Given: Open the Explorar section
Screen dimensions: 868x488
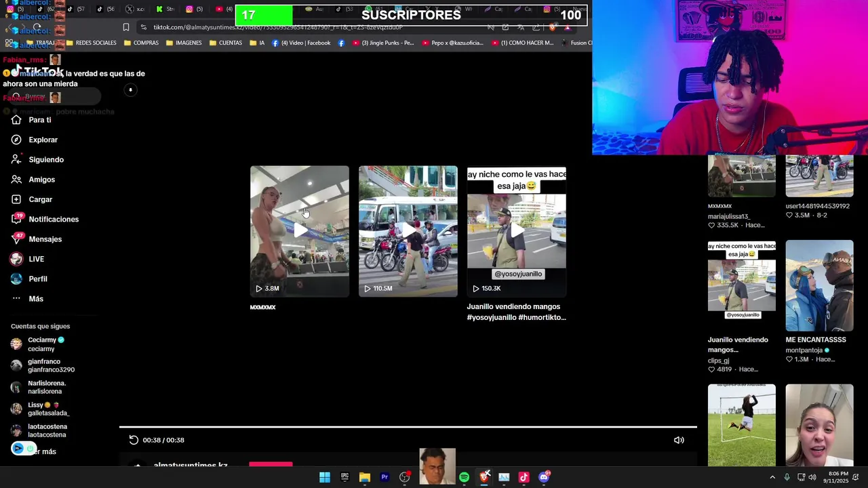Looking at the screenshot, I should (35, 140).
